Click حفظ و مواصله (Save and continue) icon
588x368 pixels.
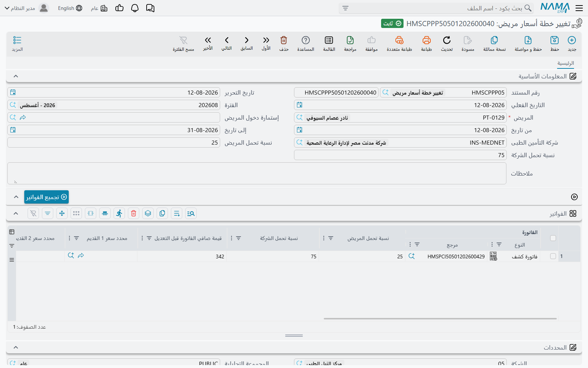pos(528,40)
